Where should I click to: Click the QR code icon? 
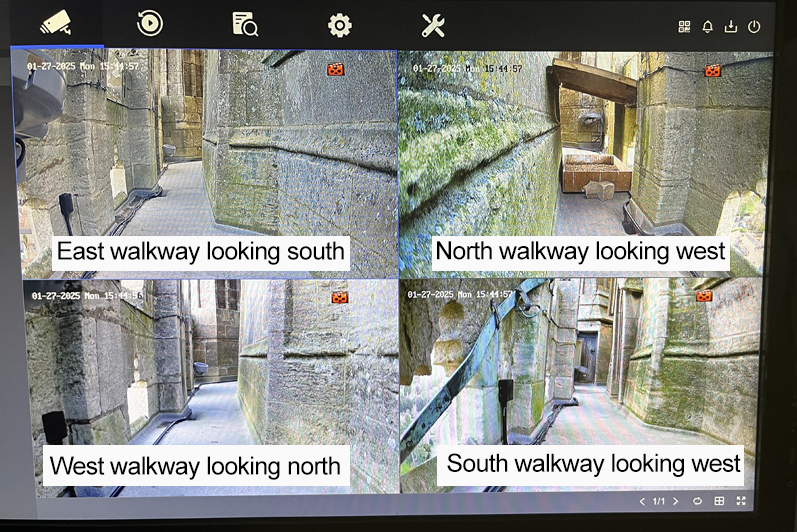[685, 27]
